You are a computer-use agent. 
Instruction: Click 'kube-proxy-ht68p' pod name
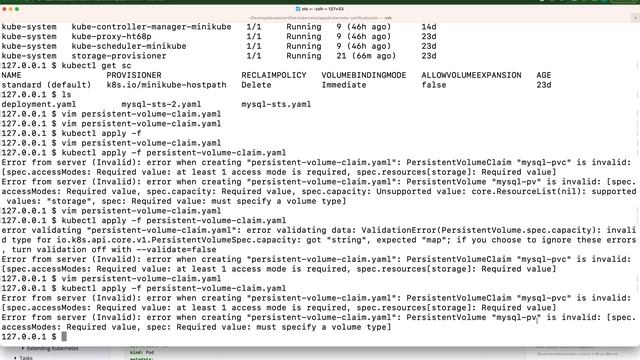(111, 37)
